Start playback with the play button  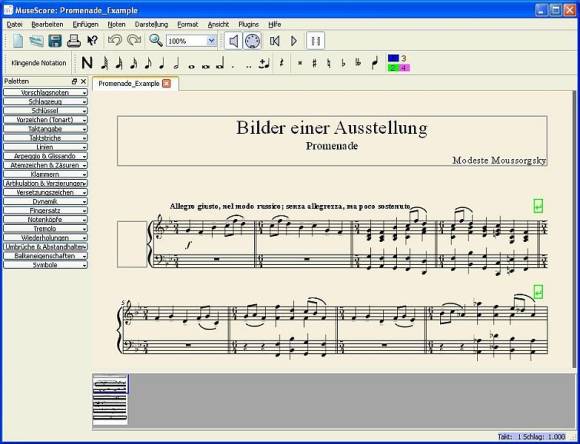294,41
